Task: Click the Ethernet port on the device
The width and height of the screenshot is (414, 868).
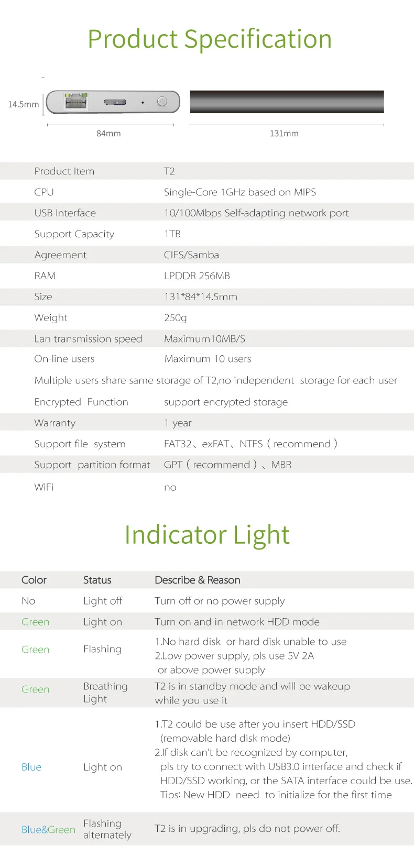Action: 75,101
